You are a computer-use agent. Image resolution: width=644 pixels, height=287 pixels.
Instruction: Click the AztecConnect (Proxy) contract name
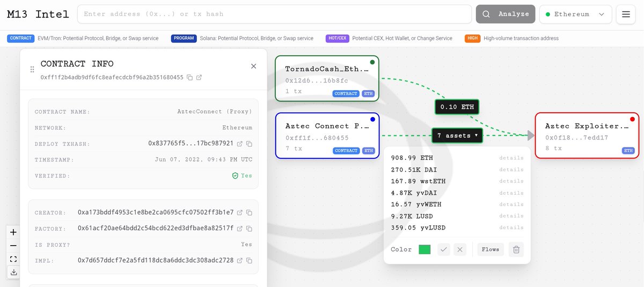point(215,112)
